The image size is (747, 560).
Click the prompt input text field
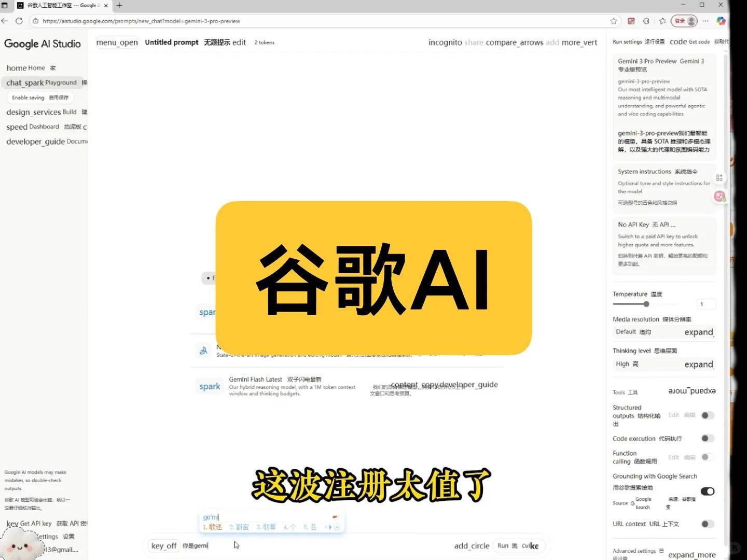(x=316, y=545)
